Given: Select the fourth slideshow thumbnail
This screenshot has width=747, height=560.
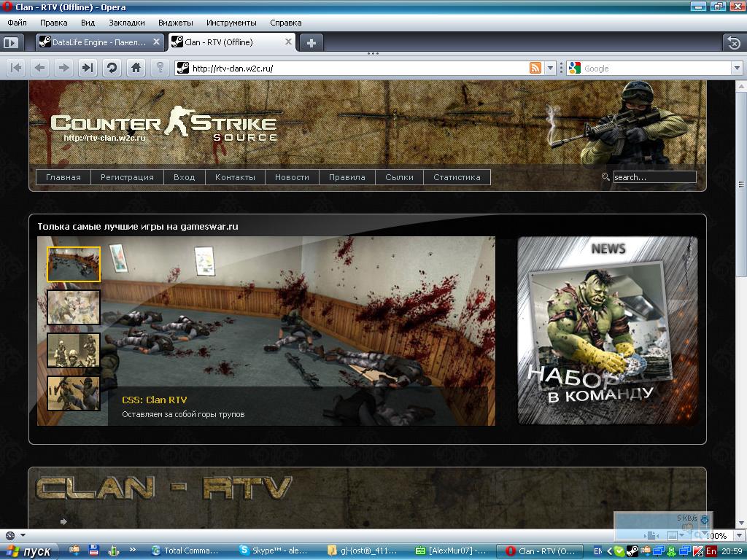Looking at the screenshot, I should [74, 393].
